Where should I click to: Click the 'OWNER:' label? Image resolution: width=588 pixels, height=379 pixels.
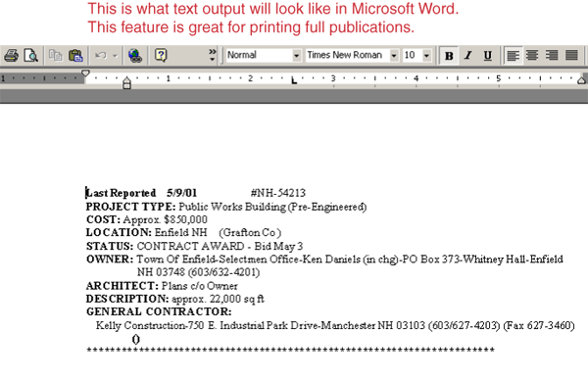pyautogui.click(x=110, y=260)
